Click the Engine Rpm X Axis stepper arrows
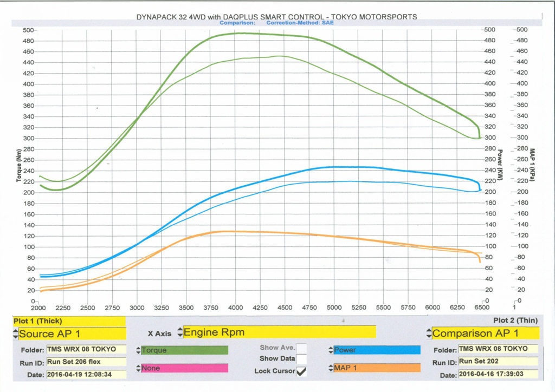Viewport: 555px width, 392px height. pos(180,332)
